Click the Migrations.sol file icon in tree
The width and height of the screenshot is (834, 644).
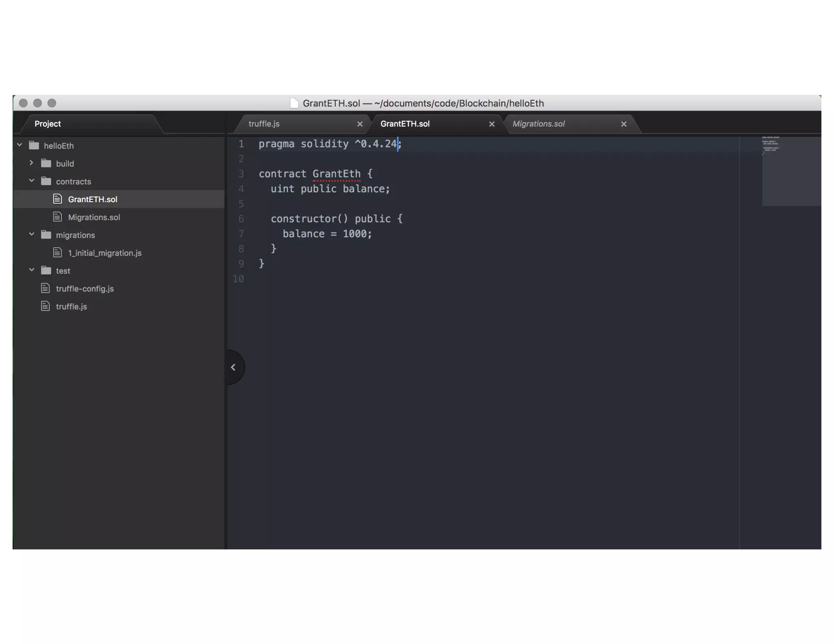(x=57, y=217)
